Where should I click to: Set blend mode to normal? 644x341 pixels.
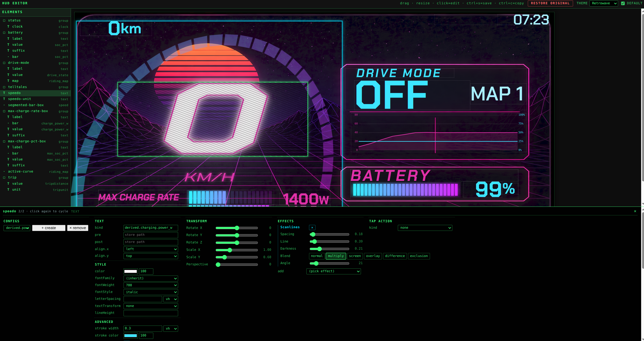click(x=317, y=256)
